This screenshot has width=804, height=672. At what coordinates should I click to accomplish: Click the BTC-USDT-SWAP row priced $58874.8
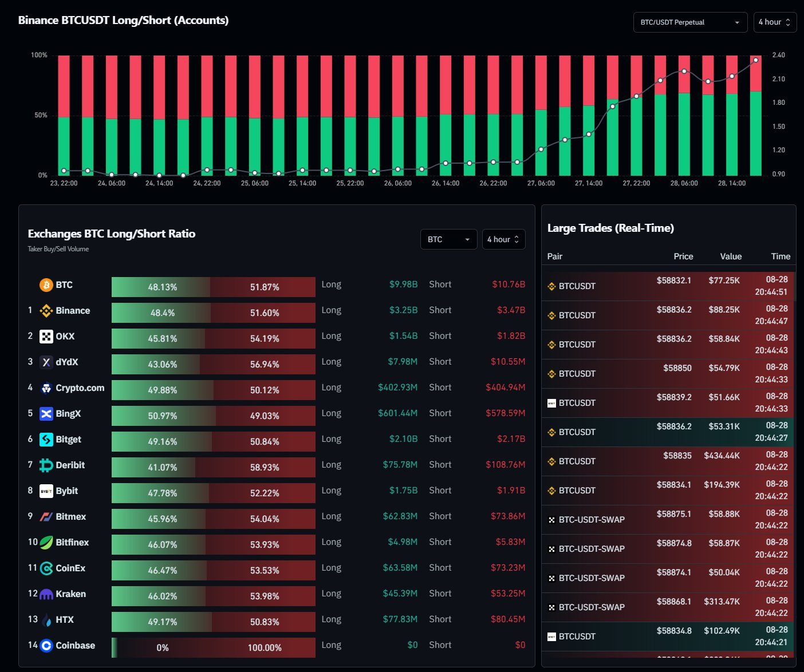click(x=668, y=549)
